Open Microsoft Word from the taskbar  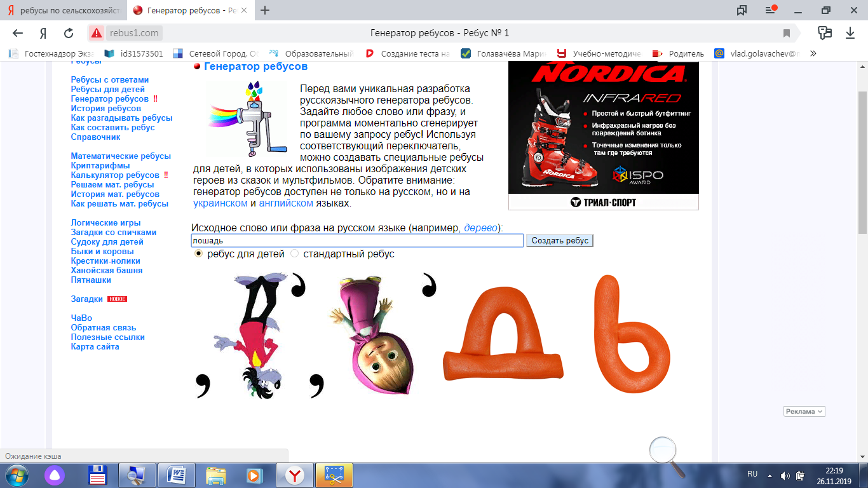pyautogui.click(x=176, y=475)
